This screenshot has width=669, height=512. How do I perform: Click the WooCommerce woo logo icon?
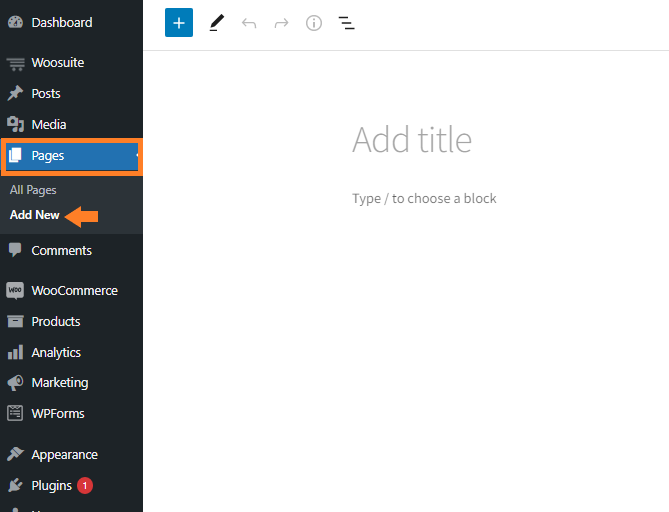pos(15,291)
